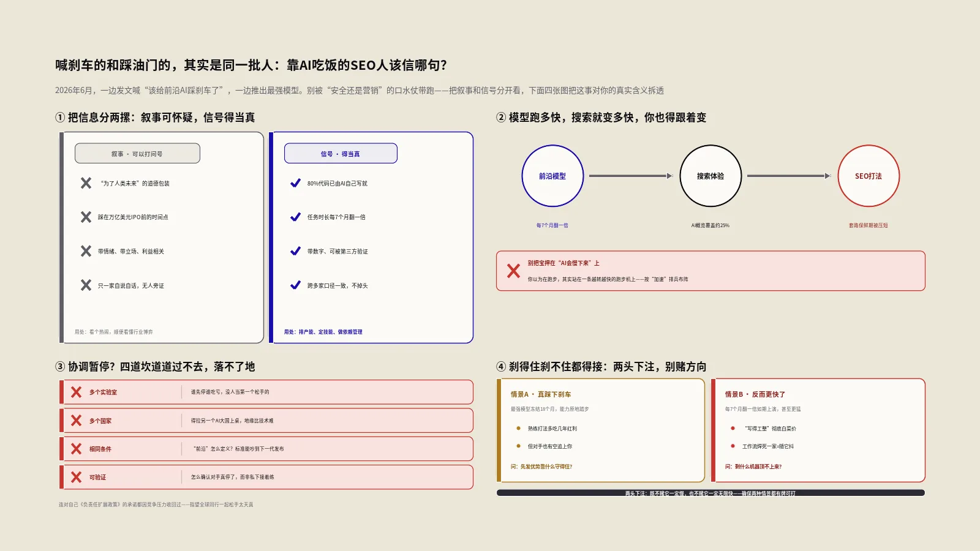Click the caption 每7个月翻一倍 under 前沿模型
This screenshot has height=551, width=980.
[x=552, y=225]
